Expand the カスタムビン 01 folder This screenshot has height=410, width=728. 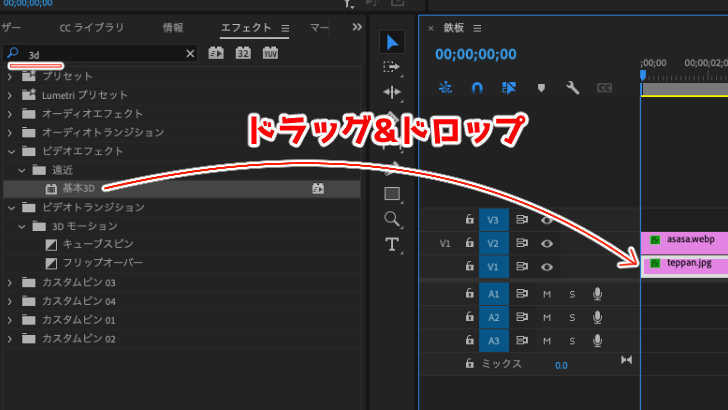[10, 320]
